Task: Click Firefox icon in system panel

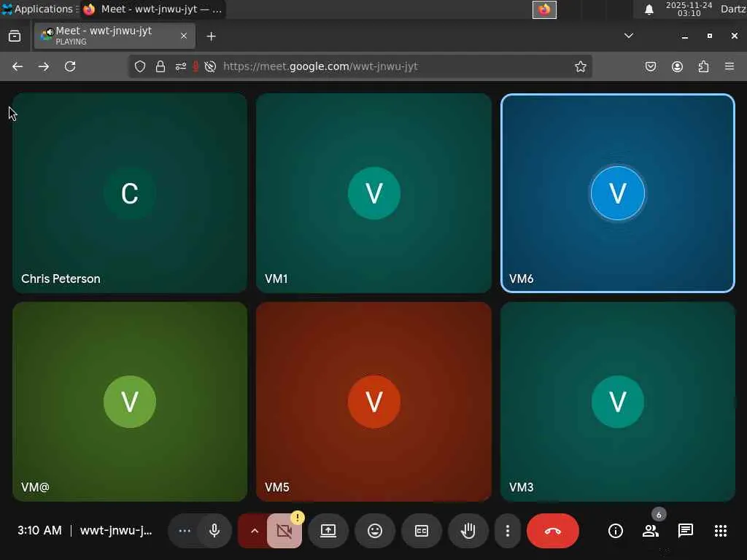Action: [x=544, y=9]
